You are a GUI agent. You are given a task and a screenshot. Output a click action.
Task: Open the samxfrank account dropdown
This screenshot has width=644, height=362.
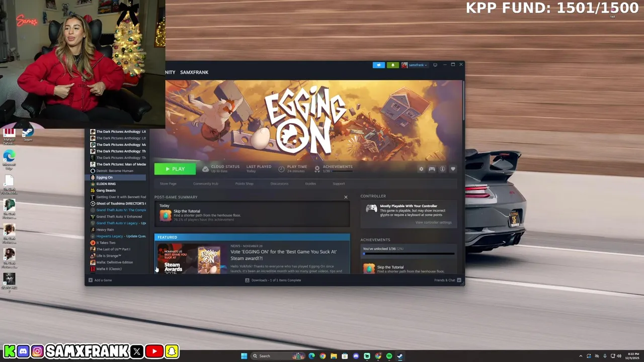click(x=414, y=65)
